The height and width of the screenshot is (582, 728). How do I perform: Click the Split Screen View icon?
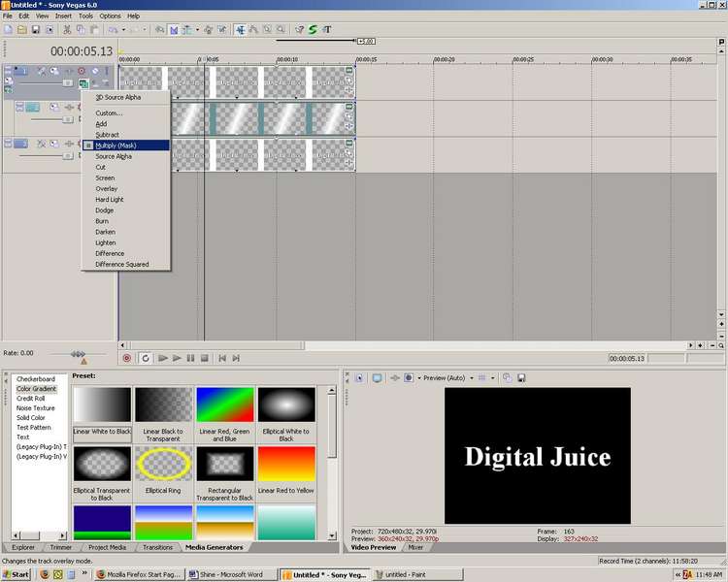pyautogui.click(x=408, y=378)
